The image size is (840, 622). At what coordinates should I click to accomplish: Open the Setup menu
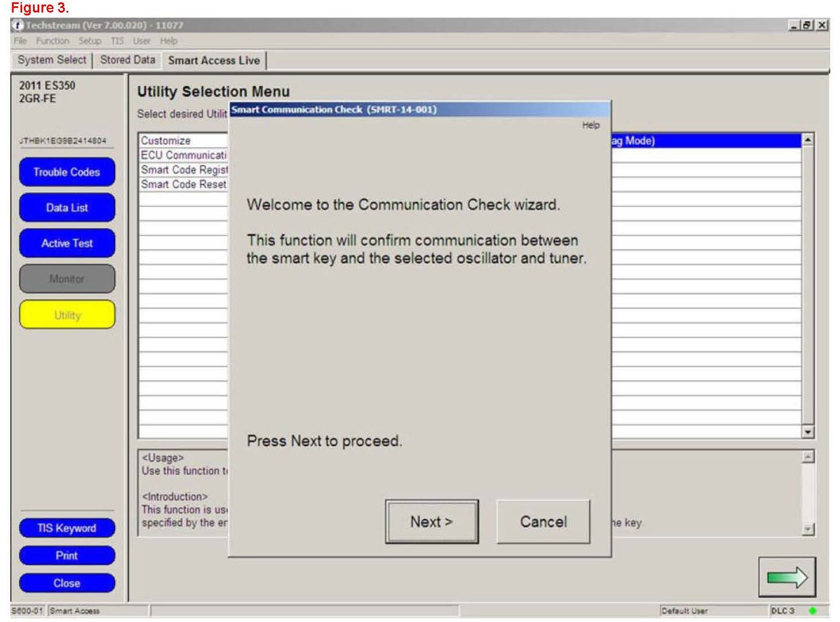click(x=89, y=41)
